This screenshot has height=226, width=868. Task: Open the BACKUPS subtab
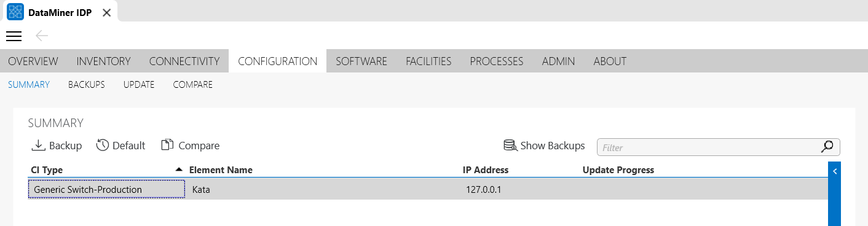87,85
